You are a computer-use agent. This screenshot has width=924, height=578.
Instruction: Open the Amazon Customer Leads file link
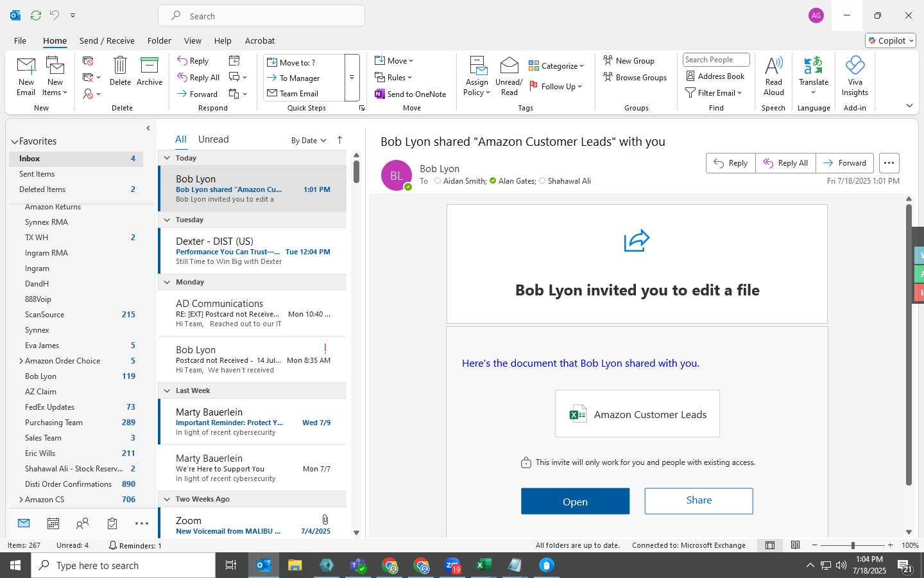click(637, 414)
